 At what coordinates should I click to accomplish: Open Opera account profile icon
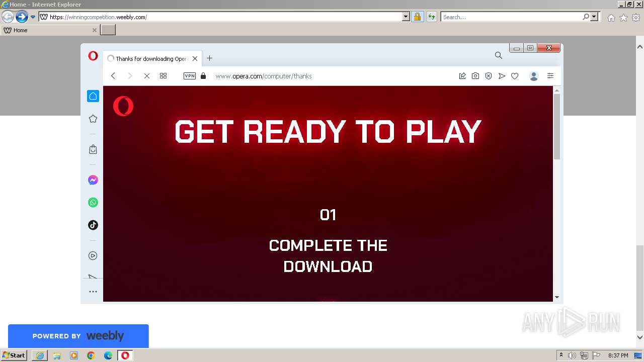click(534, 76)
